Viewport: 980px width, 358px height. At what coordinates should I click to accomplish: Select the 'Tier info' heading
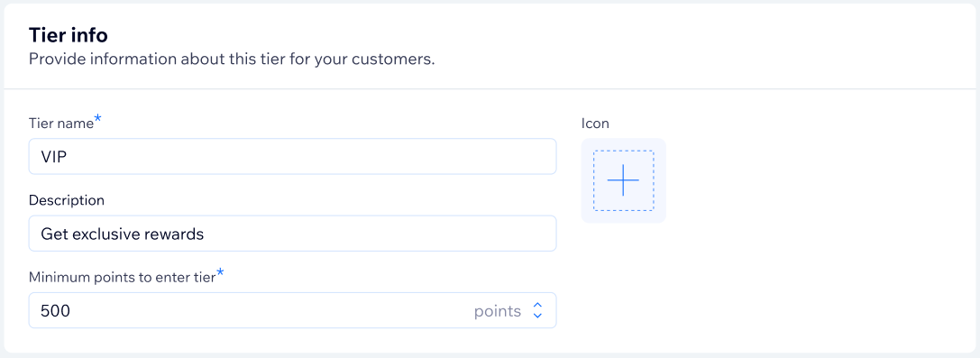(x=69, y=35)
